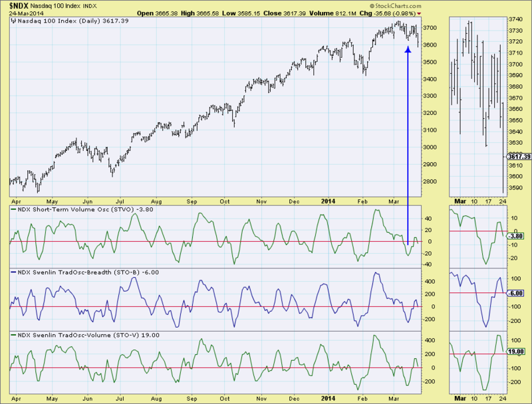Click the 400 label on STO-V main axis
This screenshot has height=404, width=532.
pos(430,340)
